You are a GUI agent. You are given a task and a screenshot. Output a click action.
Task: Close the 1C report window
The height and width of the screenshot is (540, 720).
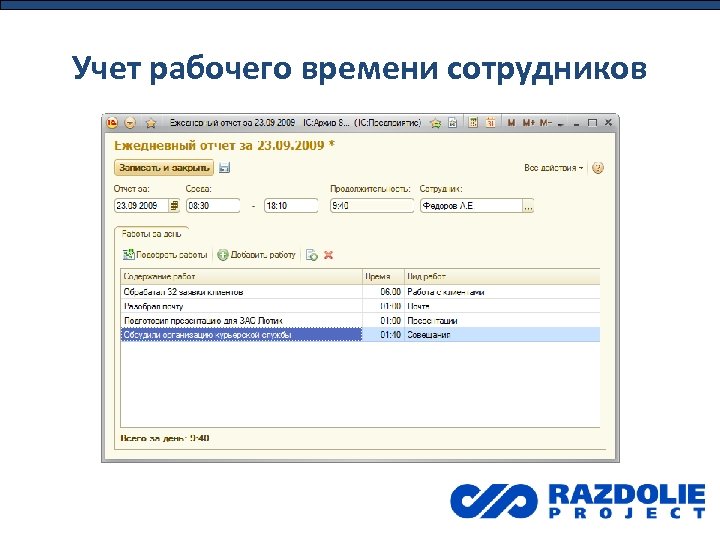(x=608, y=122)
